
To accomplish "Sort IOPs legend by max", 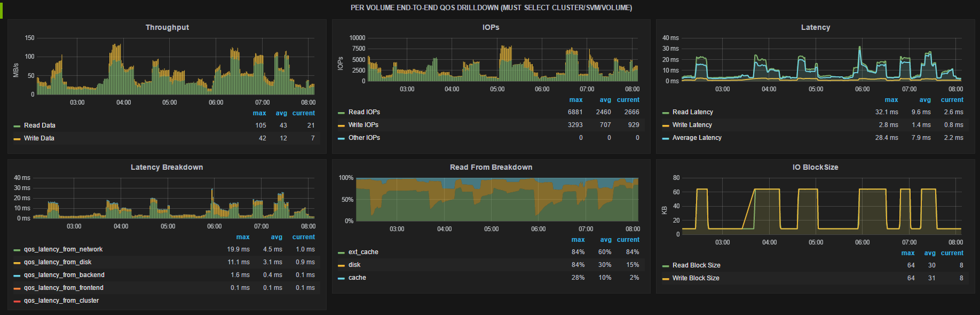I will (x=576, y=100).
